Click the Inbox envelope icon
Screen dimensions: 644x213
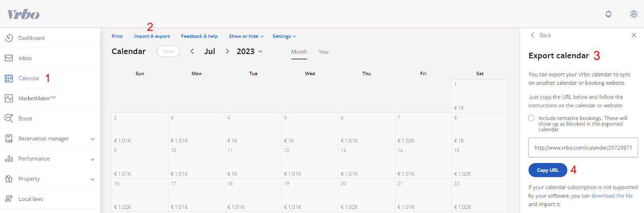click(9, 58)
